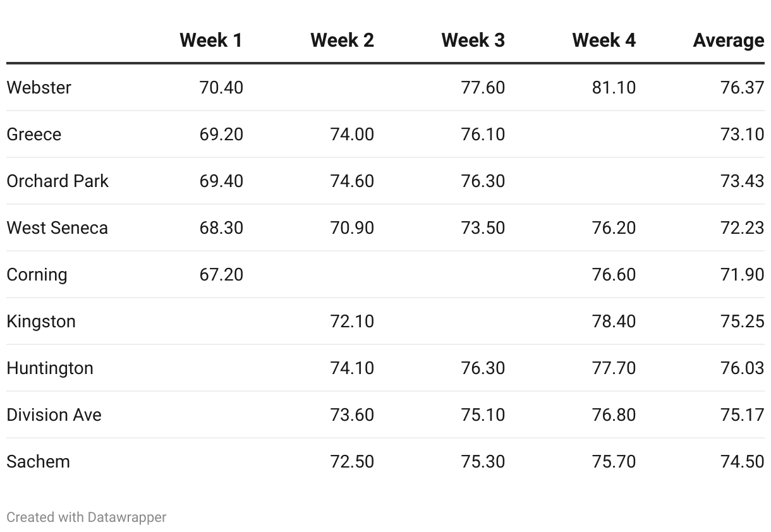Click the Greece row label
The height and width of the screenshot is (532, 771).
[x=34, y=134]
